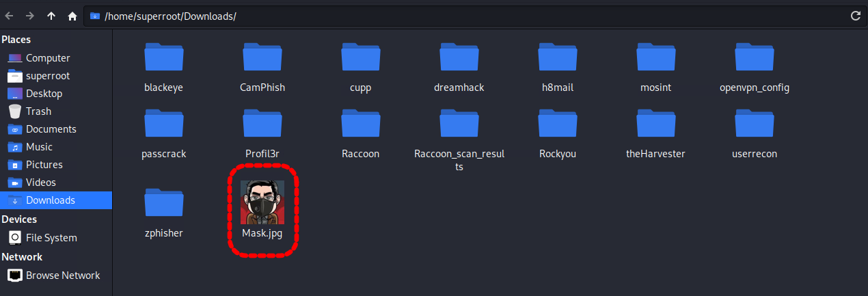This screenshot has width=868, height=296.
Task: Select the Rockyou folder icon
Action: pos(558,124)
